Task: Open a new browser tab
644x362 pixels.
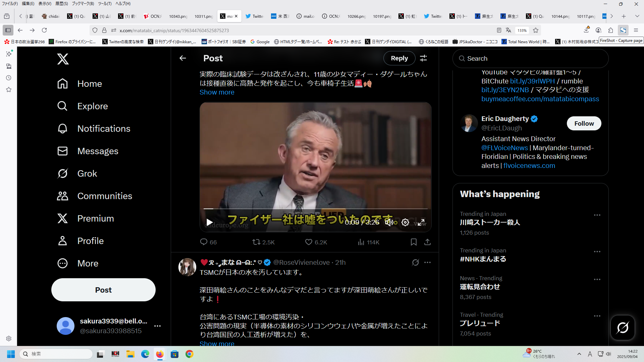Action: (624, 16)
